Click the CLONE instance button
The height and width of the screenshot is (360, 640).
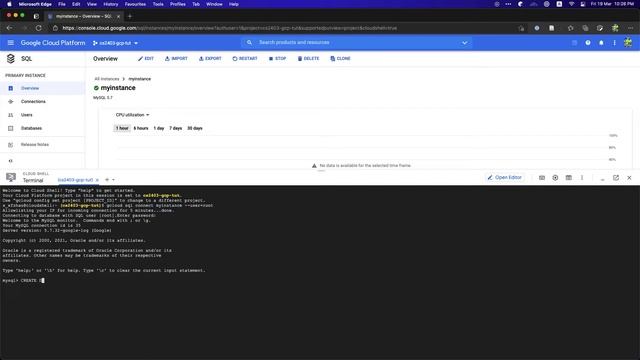[340, 59]
